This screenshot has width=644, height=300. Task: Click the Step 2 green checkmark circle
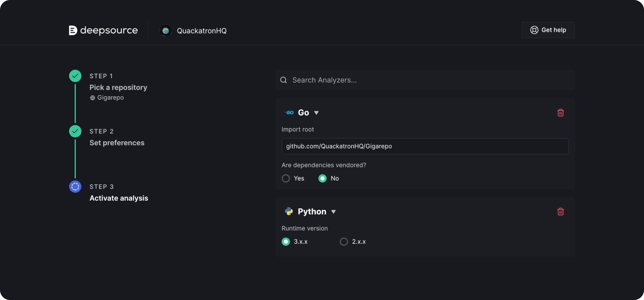pyautogui.click(x=75, y=131)
